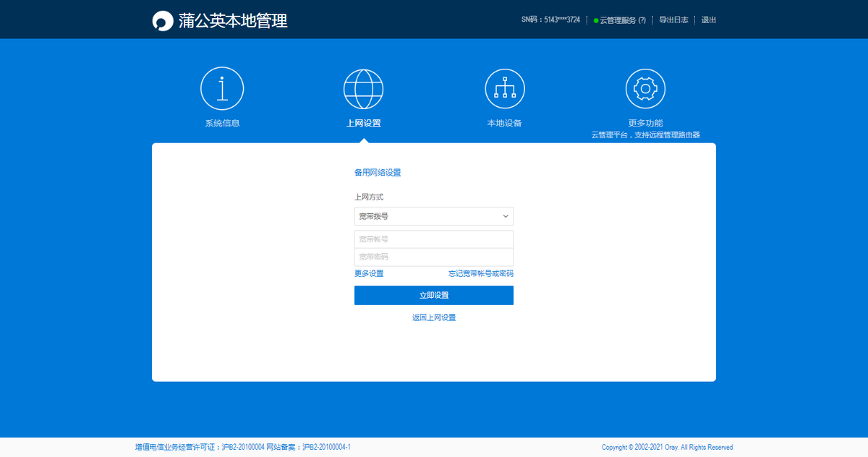The height and width of the screenshot is (457, 868).
Task: Switch to 更多功能 tab label
Action: click(645, 123)
